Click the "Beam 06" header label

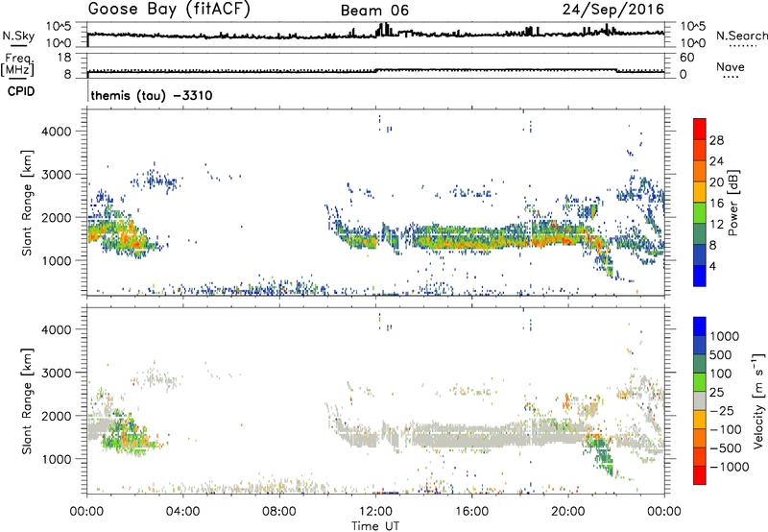click(374, 11)
